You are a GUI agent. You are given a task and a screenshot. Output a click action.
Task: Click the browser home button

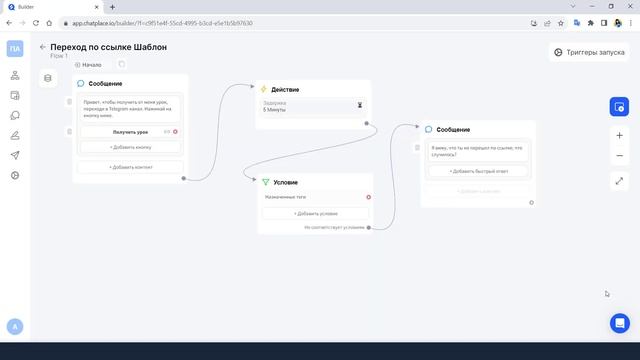49,23
